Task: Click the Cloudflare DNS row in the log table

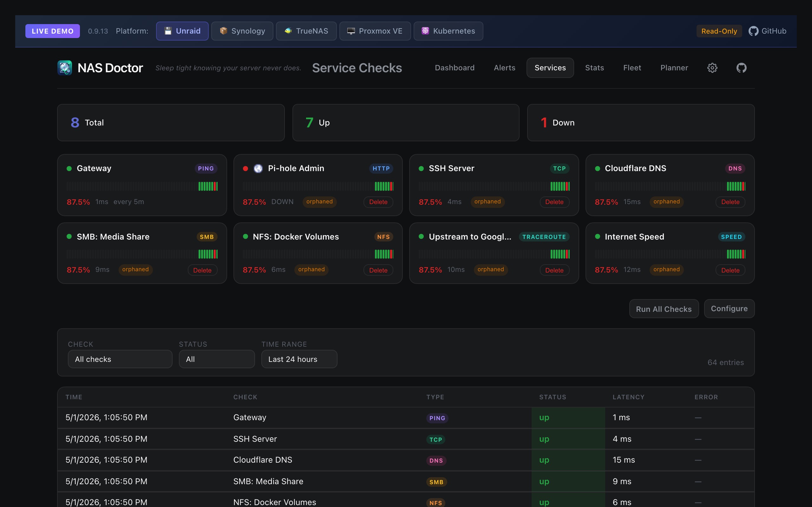Action: (406, 460)
